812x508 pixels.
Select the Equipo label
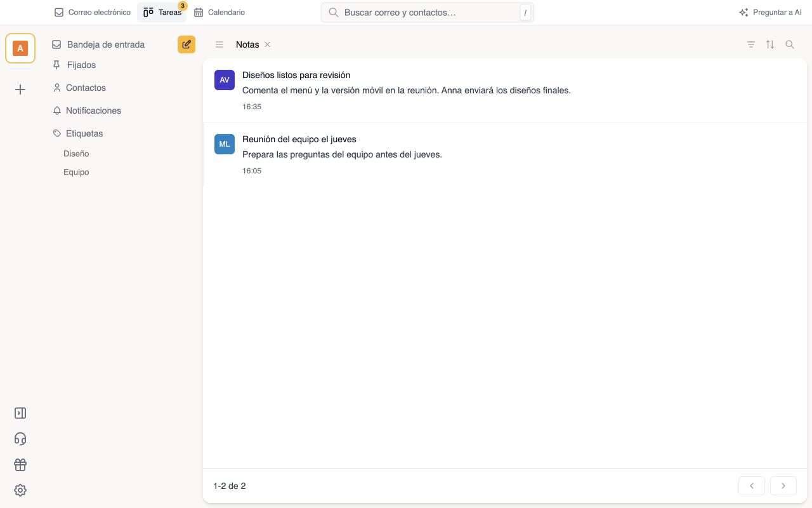76,172
